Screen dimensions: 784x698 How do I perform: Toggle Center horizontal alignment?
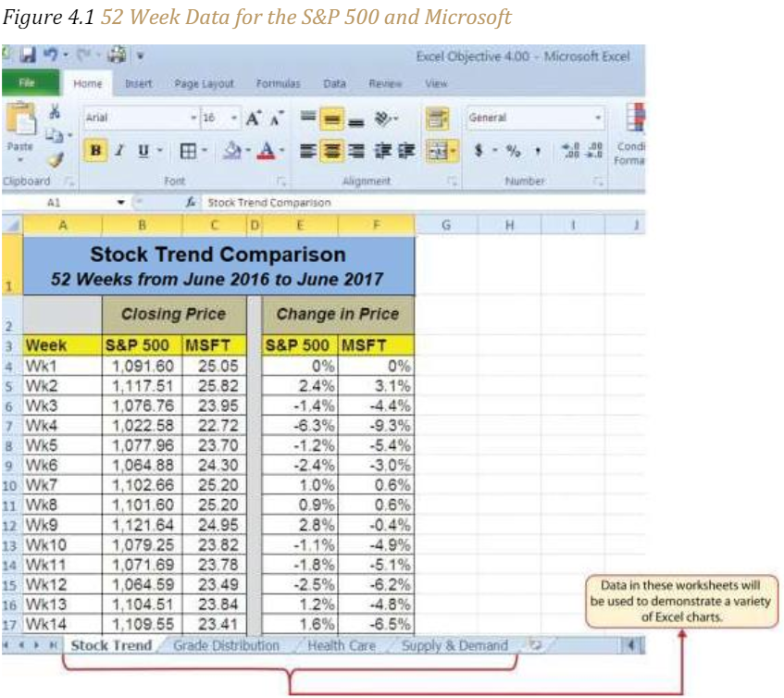[x=331, y=151]
